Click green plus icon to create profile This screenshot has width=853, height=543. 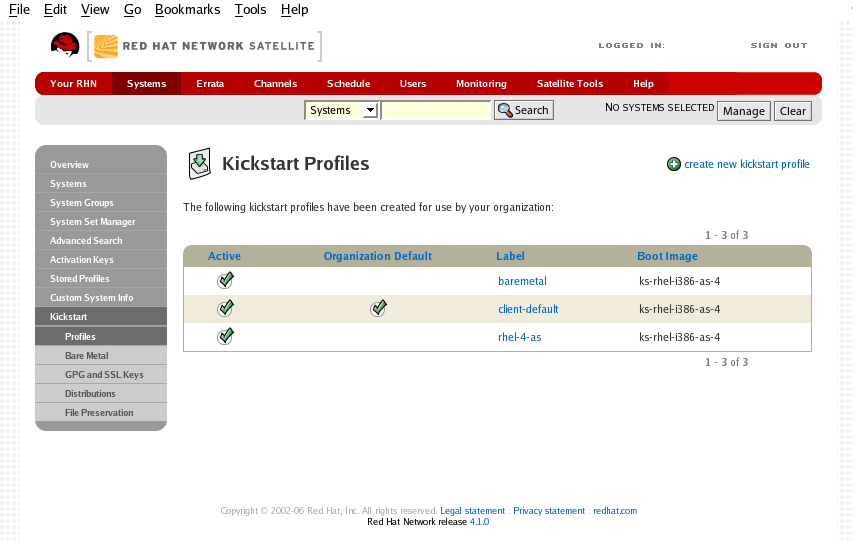(x=674, y=165)
